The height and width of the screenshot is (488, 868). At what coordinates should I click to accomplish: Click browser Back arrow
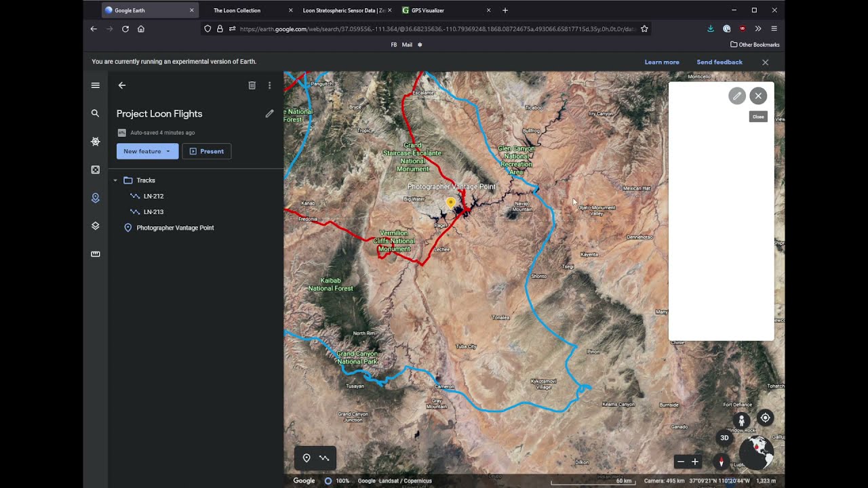click(x=94, y=28)
